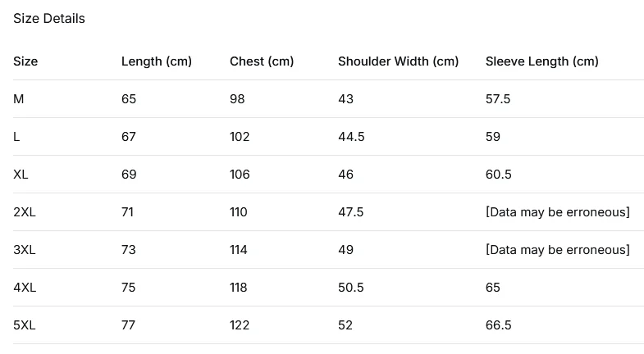Click the Size column header
Image resolution: width=644 pixels, height=354 pixels.
coord(25,61)
